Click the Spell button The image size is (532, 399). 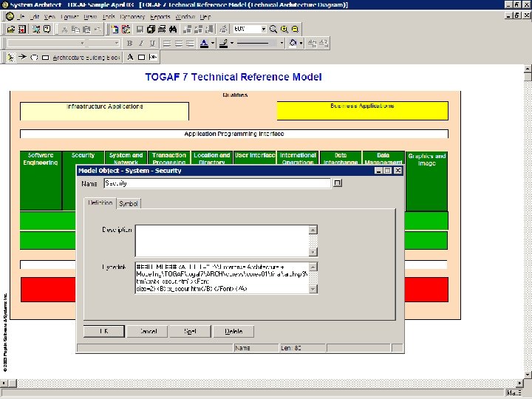click(191, 331)
